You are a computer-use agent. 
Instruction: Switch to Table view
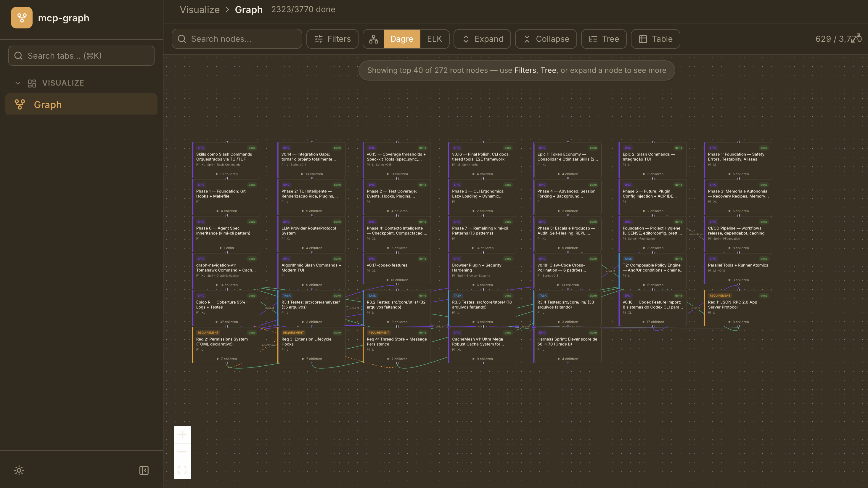[x=655, y=39]
